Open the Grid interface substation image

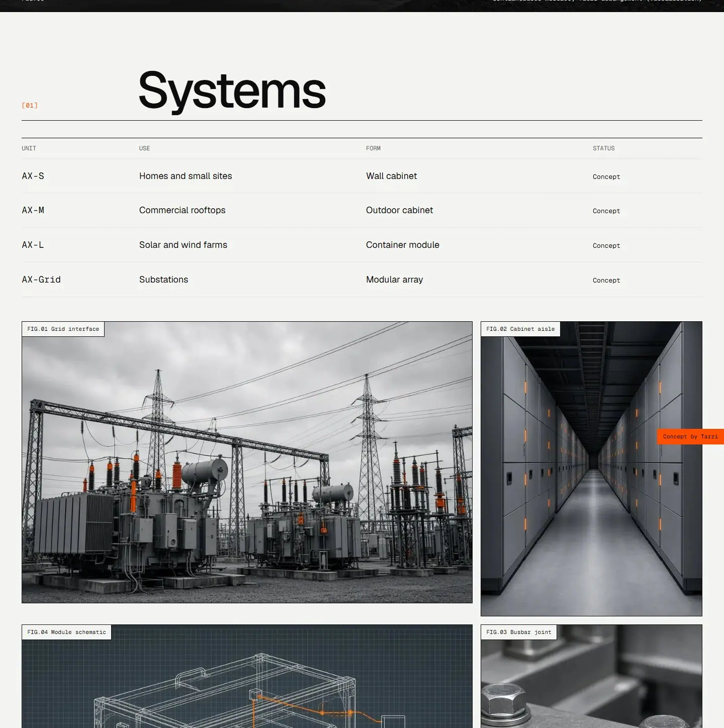[247, 462]
